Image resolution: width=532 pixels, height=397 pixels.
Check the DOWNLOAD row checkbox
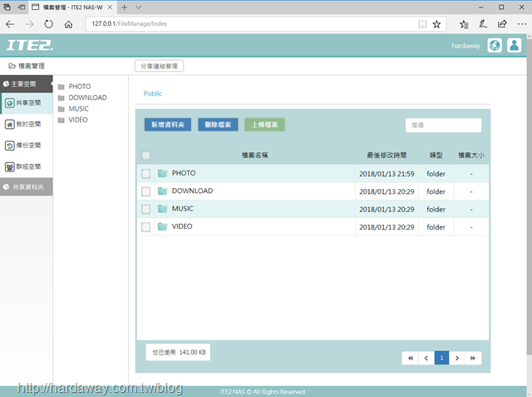click(x=146, y=191)
